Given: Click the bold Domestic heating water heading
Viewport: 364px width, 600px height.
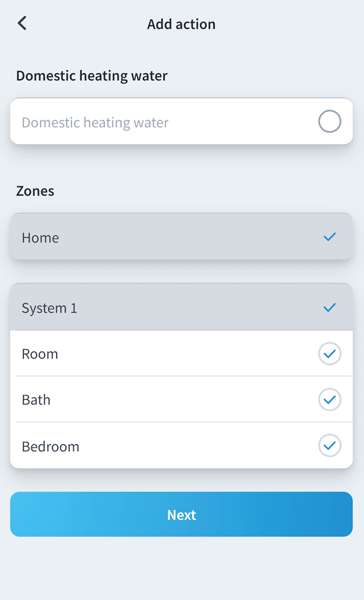Looking at the screenshot, I should click(92, 76).
